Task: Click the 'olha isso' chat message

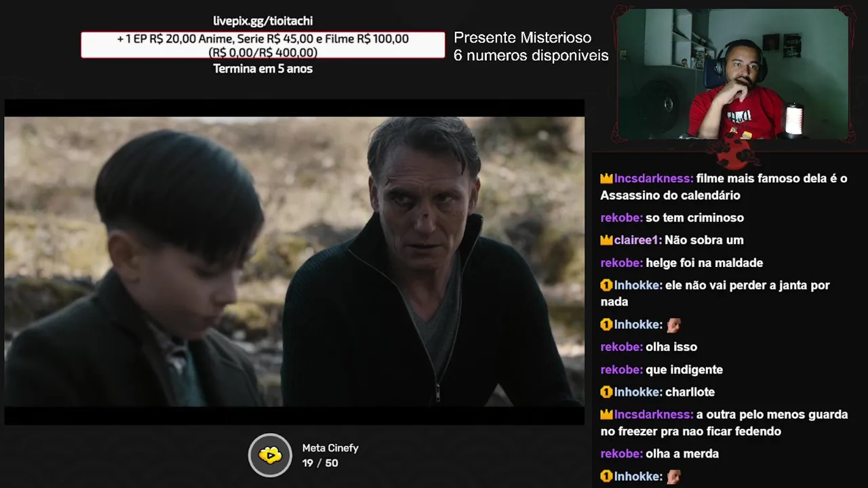Action: point(671,347)
